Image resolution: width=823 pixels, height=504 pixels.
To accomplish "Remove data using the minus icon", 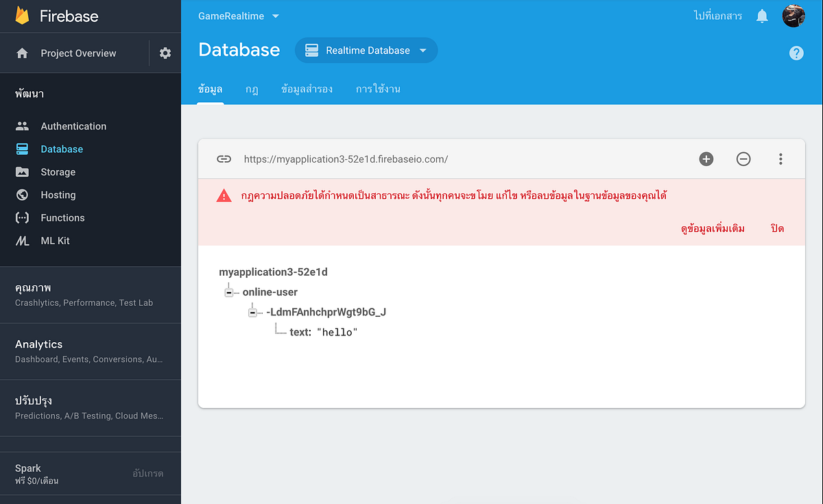I will tap(743, 158).
